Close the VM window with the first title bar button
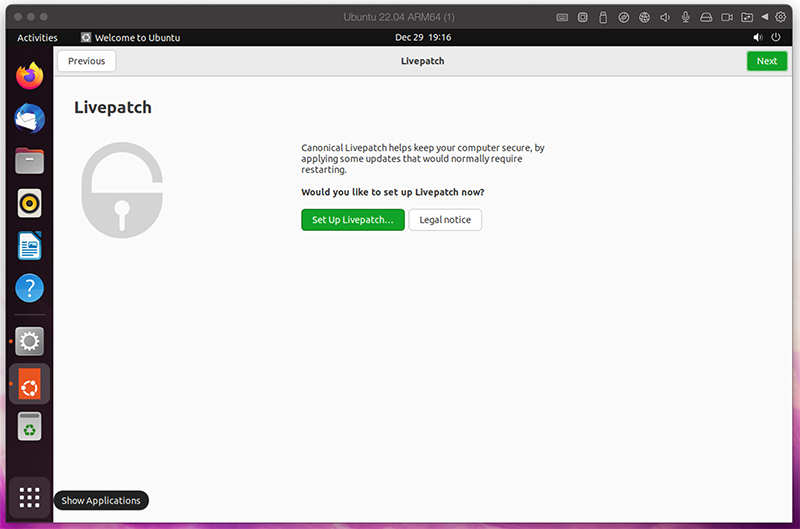 (18, 17)
